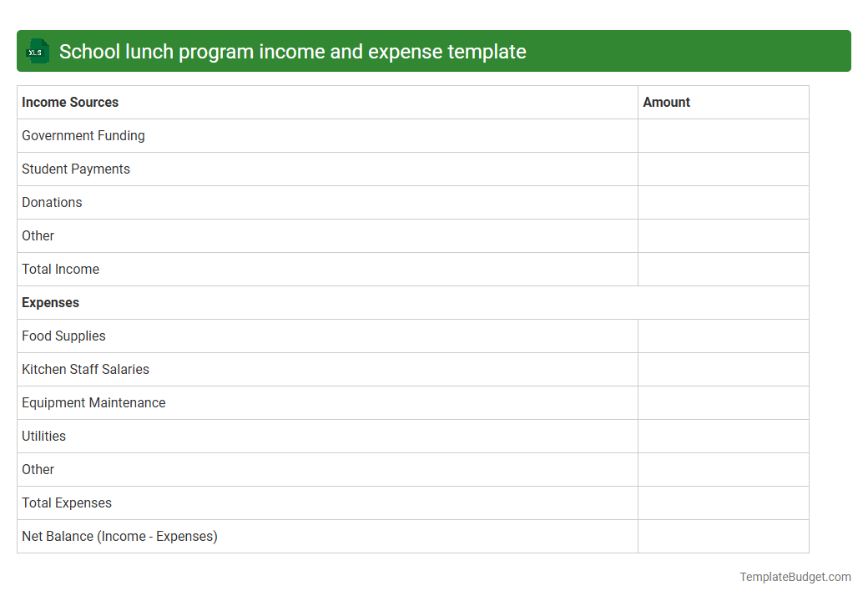Select the Total Income row
This screenshot has height=601, width=868.
(60, 269)
